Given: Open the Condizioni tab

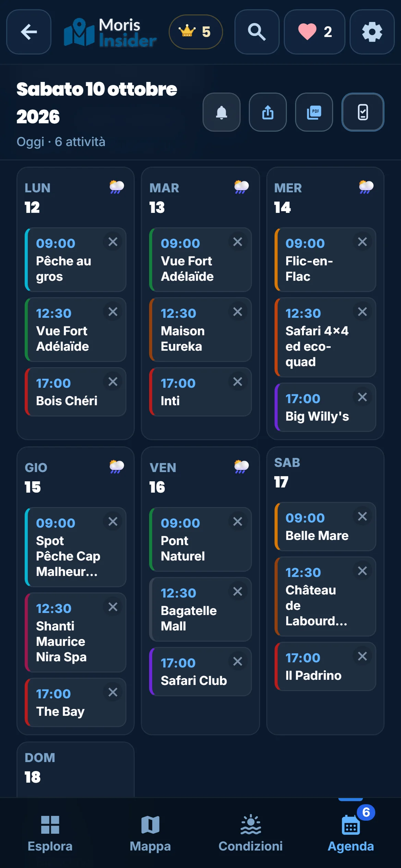Looking at the screenshot, I should [x=251, y=833].
